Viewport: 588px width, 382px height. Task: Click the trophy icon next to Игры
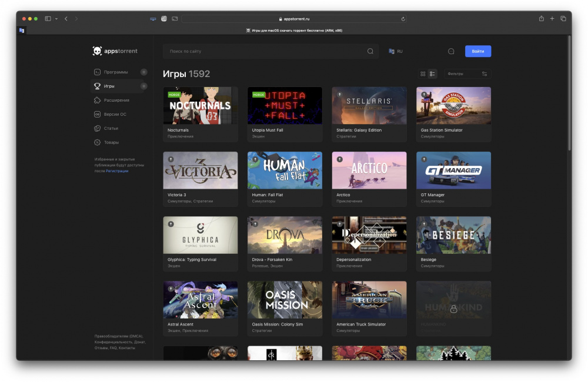(x=97, y=86)
